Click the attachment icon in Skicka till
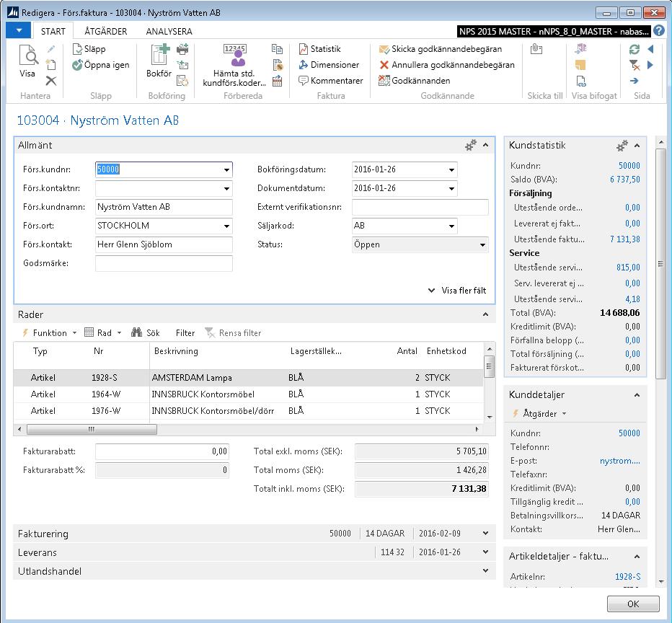Viewport: 672px width, 623px height. point(536,49)
